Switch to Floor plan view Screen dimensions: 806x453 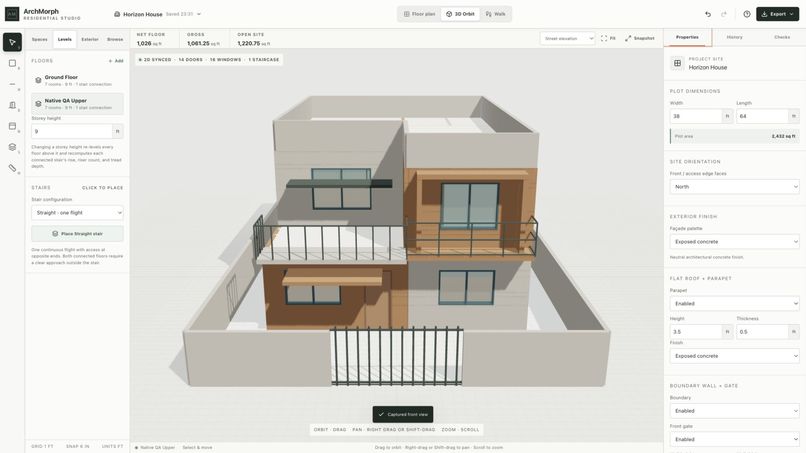click(419, 14)
